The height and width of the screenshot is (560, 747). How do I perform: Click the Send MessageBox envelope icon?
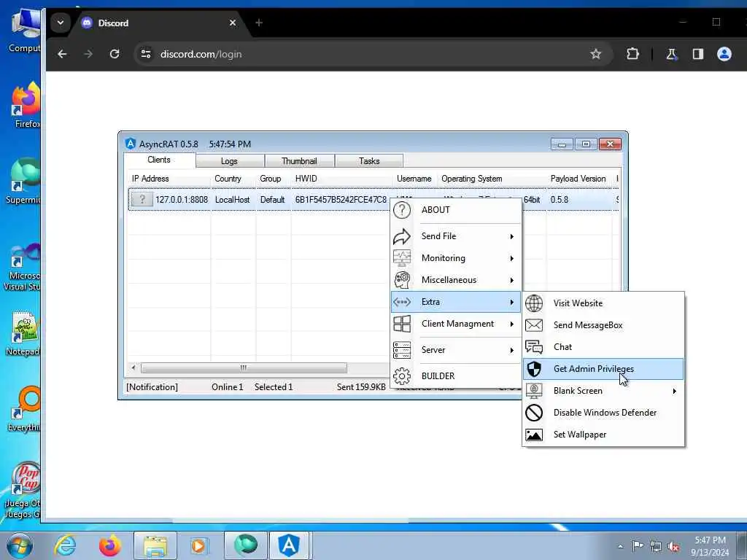coord(533,325)
